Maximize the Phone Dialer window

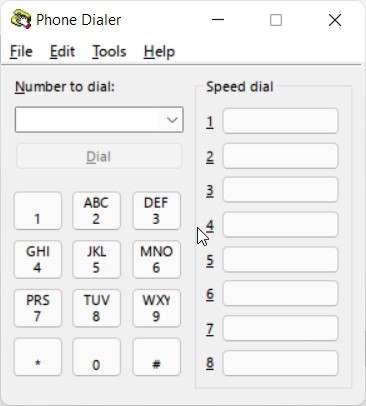[276, 20]
